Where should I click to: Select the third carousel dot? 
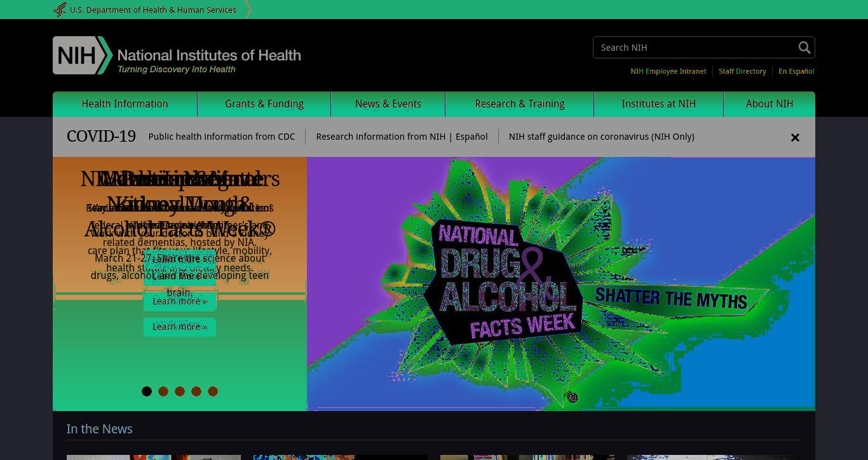tap(180, 391)
